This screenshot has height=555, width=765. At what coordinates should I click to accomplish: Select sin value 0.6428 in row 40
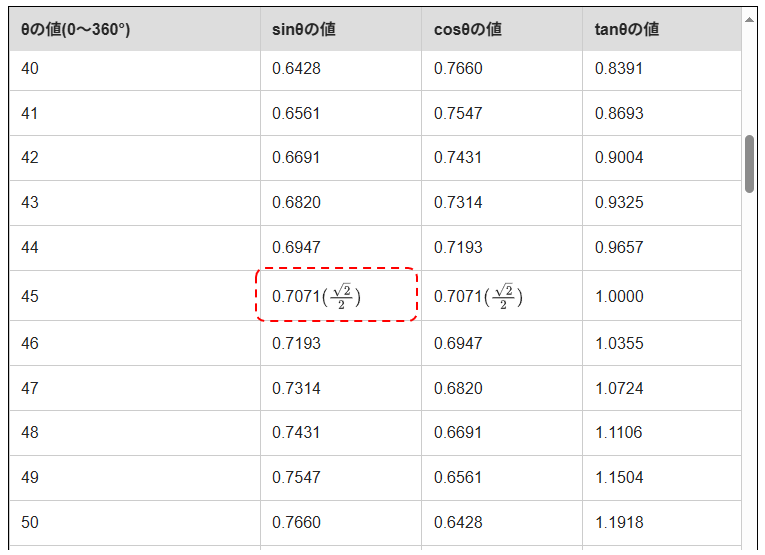tap(296, 68)
